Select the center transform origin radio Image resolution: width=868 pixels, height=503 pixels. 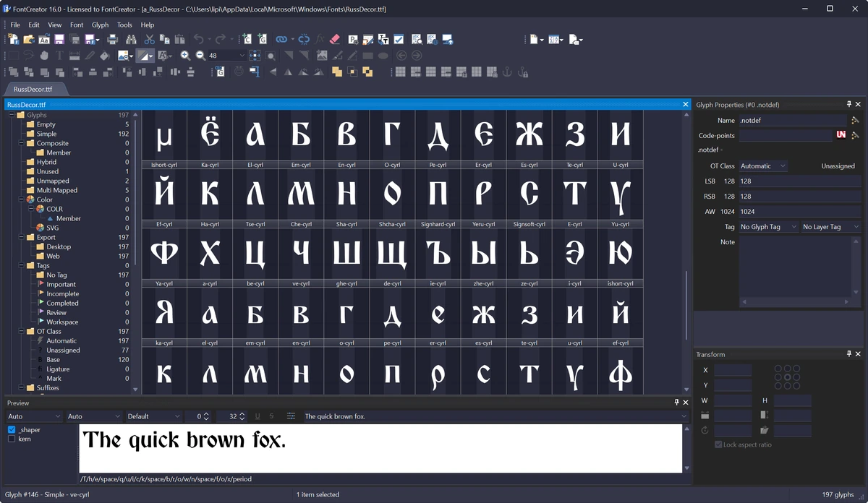[787, 377]
